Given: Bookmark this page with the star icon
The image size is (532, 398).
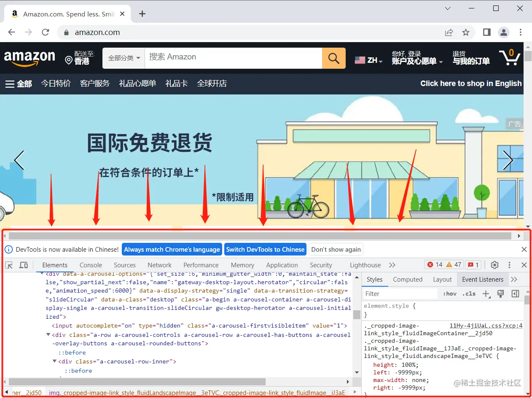Looking at the screenshot, I should 466,32.
